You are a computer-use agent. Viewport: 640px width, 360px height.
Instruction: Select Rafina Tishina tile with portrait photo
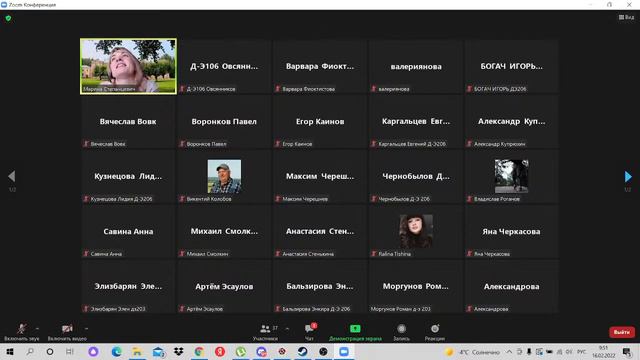click(416, 231)
